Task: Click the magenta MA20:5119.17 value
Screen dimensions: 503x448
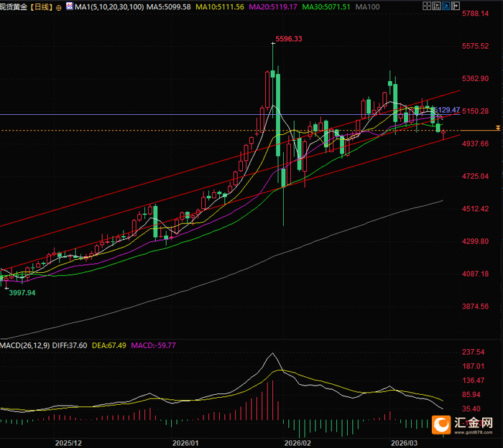Action: [273, 6]
